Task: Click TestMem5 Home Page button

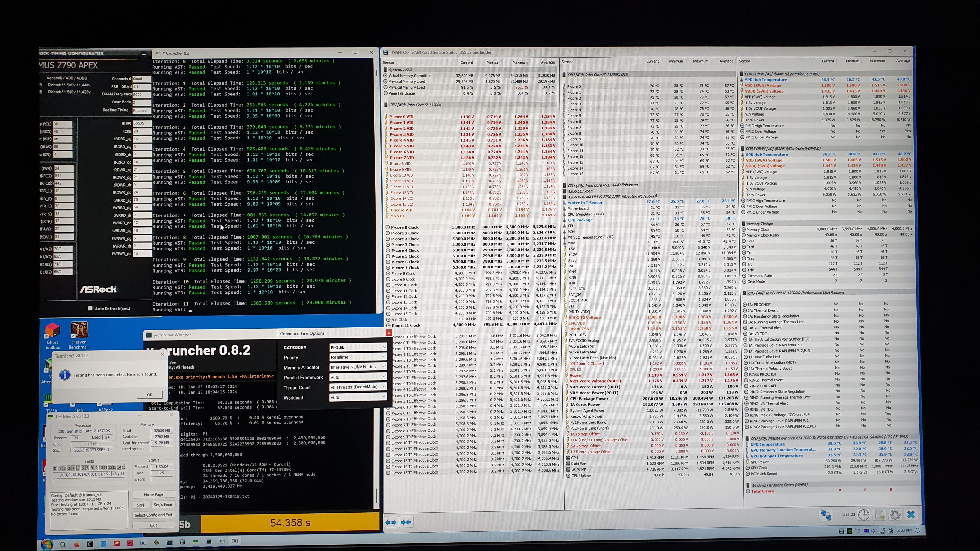Action: click(x=154, y=494)
